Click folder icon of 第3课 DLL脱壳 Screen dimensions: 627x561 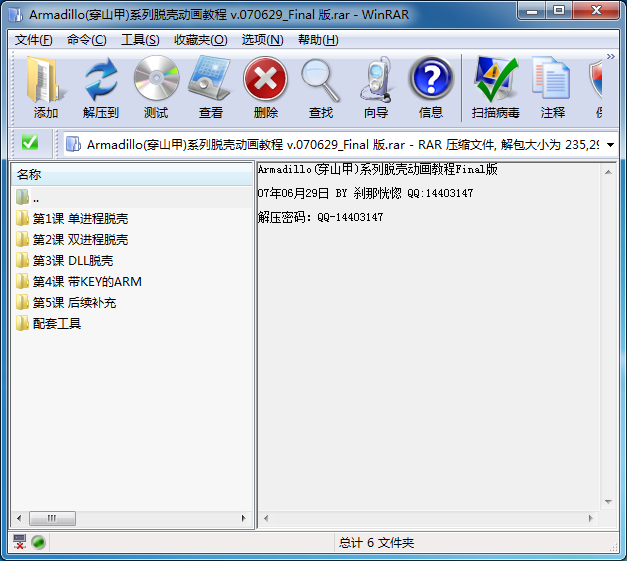coord(22,260)
